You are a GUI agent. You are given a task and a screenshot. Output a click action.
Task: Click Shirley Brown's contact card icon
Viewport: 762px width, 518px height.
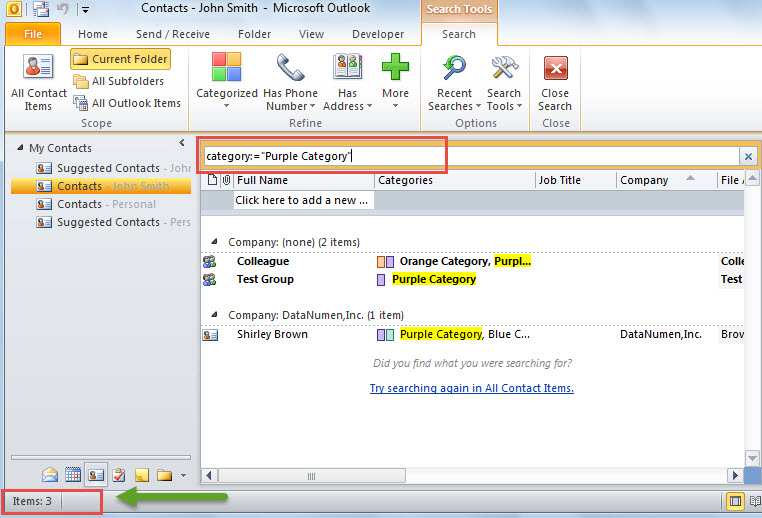(210, 335)
